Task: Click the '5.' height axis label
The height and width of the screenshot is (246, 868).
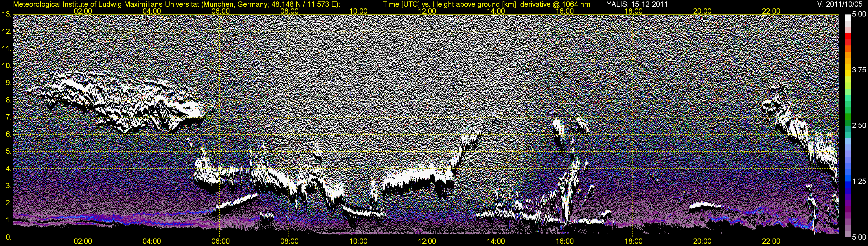Action: tap(8, 152)
